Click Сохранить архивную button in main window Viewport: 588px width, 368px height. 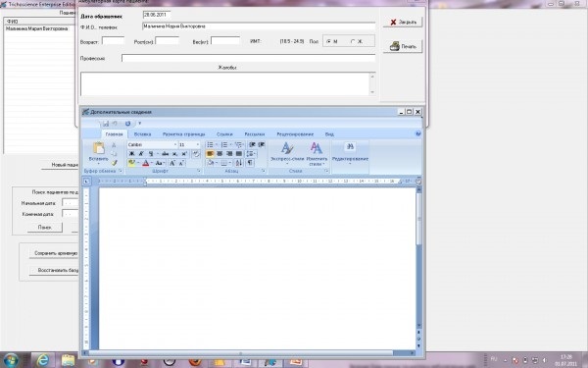(x=55, y=253)
